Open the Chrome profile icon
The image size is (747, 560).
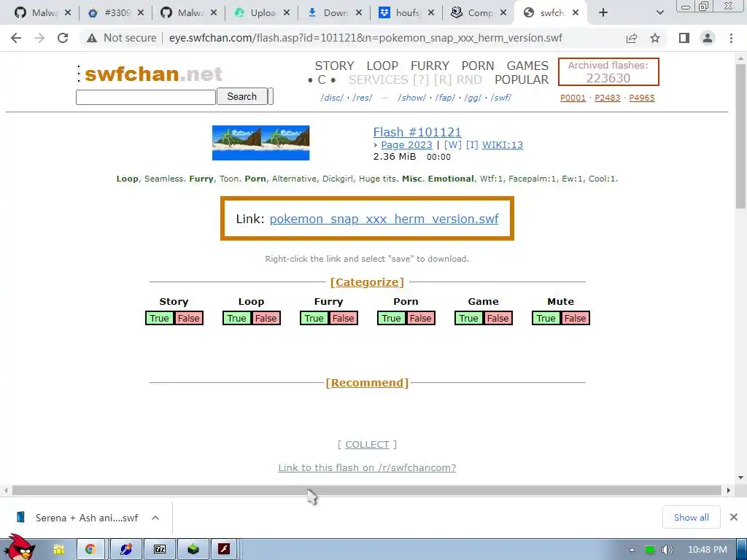(708, 38)
